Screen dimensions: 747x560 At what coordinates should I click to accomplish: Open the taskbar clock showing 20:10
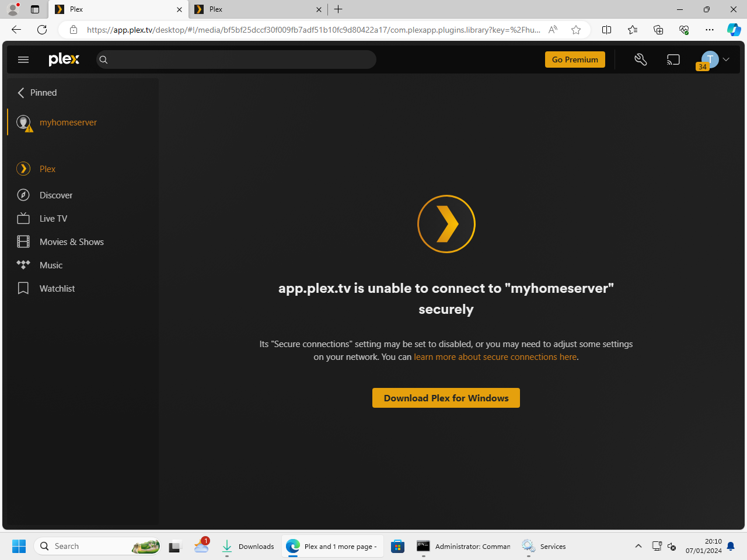704,546
